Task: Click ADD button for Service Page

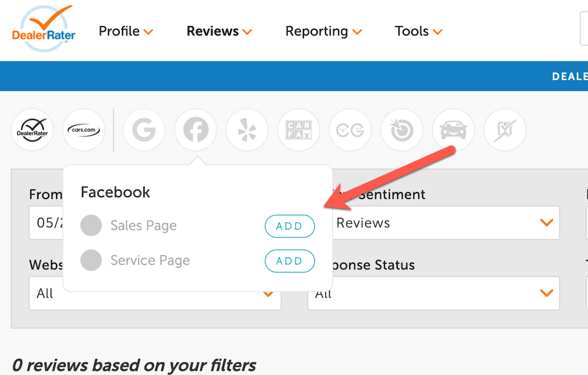Action: [x=290, y=261]
